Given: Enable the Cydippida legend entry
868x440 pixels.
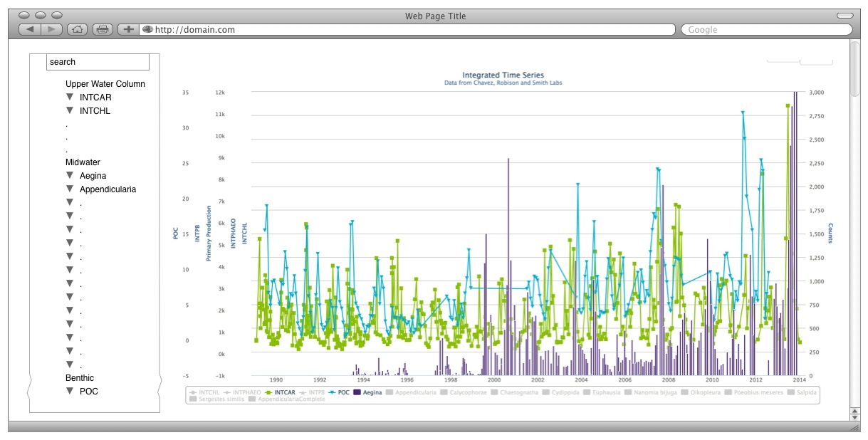Looking at the screenshot, I should (562, 392).
